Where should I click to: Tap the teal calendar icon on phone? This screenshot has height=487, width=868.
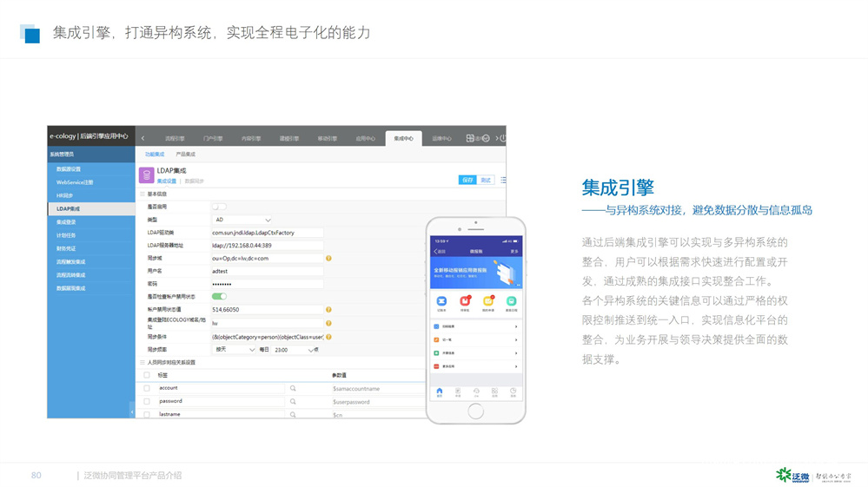tap(512, 301)
